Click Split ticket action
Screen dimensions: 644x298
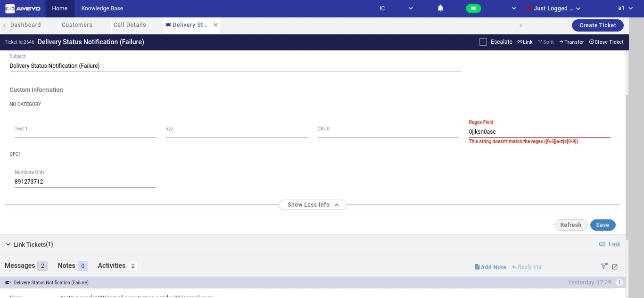coord(546,42)
